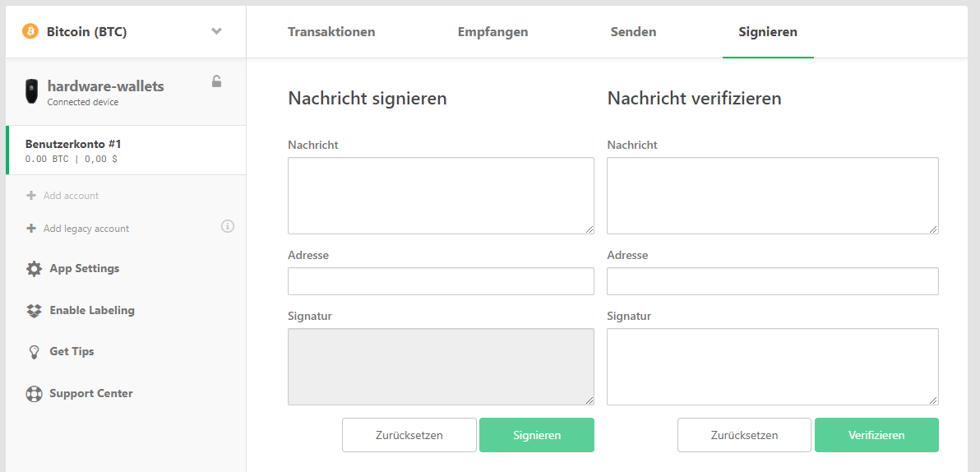The image size is (980, 472).
Task: Click the Support Center lifebuoy icon
Action: [x=34, y=394]
